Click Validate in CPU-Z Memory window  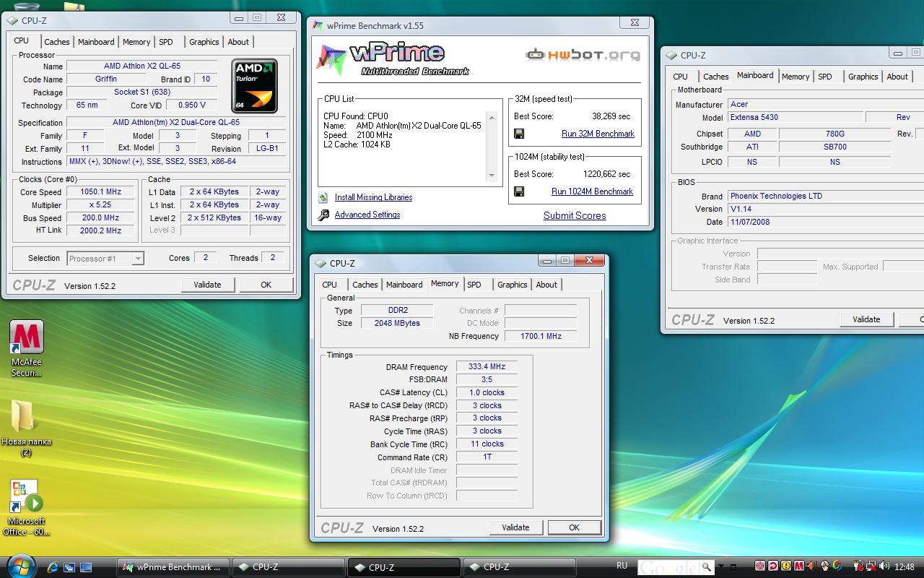pos(515,527)
